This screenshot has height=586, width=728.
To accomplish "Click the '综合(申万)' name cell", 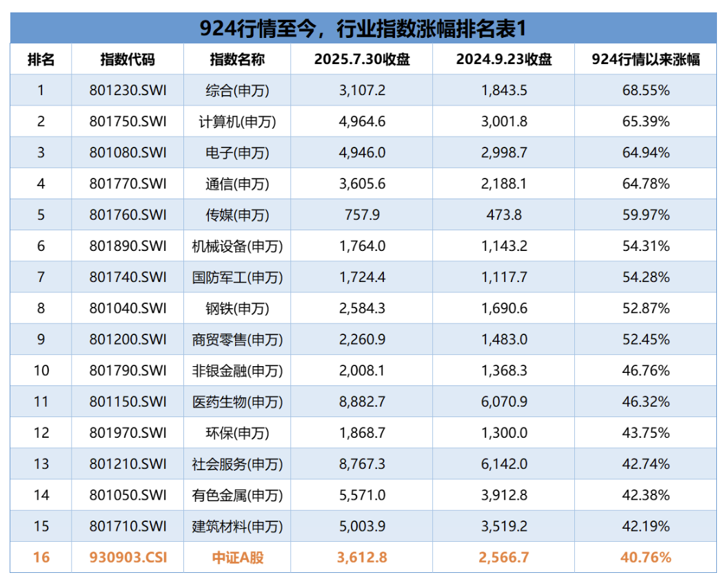I will pyautogui.click(x=237, y=90).
